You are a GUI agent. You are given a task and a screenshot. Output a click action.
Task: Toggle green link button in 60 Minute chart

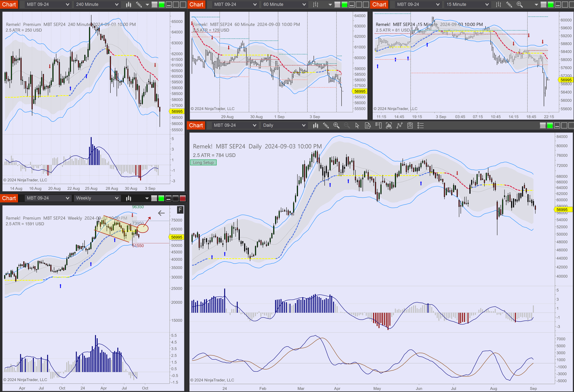[x=344, y=4]
